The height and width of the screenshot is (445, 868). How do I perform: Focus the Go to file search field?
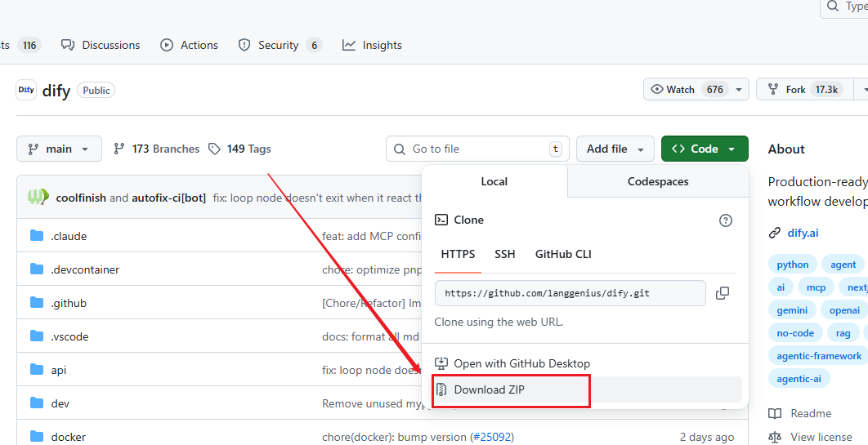[x=477, y=149]
